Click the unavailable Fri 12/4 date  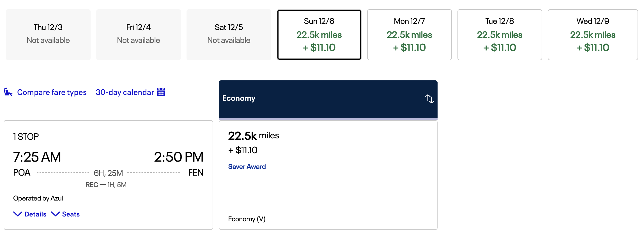click(139, 35)
